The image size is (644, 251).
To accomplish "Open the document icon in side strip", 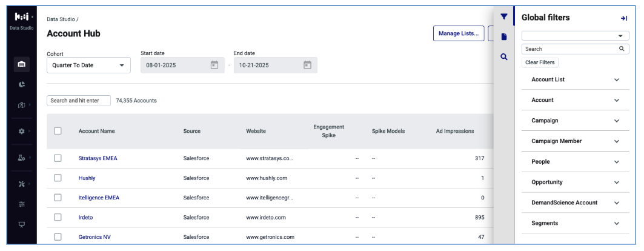I will coord(504,37).
